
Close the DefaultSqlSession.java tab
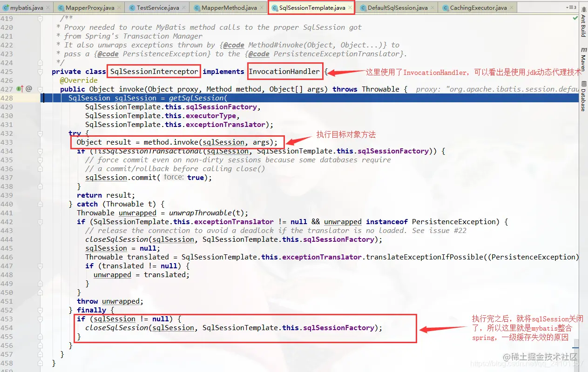pyautogui.click(x=433, y=8)
